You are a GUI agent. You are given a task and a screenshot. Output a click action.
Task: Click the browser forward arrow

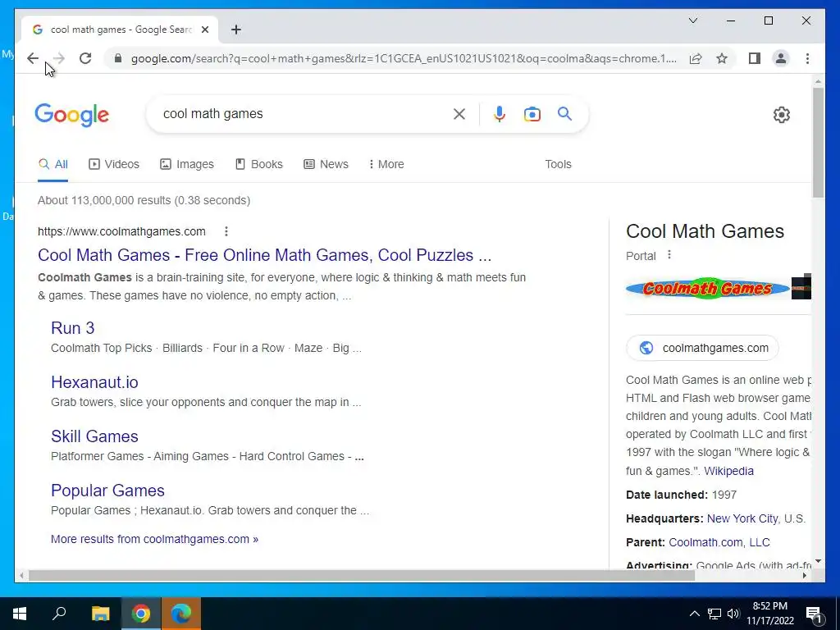pyautogui.click(x=59, y=58)
